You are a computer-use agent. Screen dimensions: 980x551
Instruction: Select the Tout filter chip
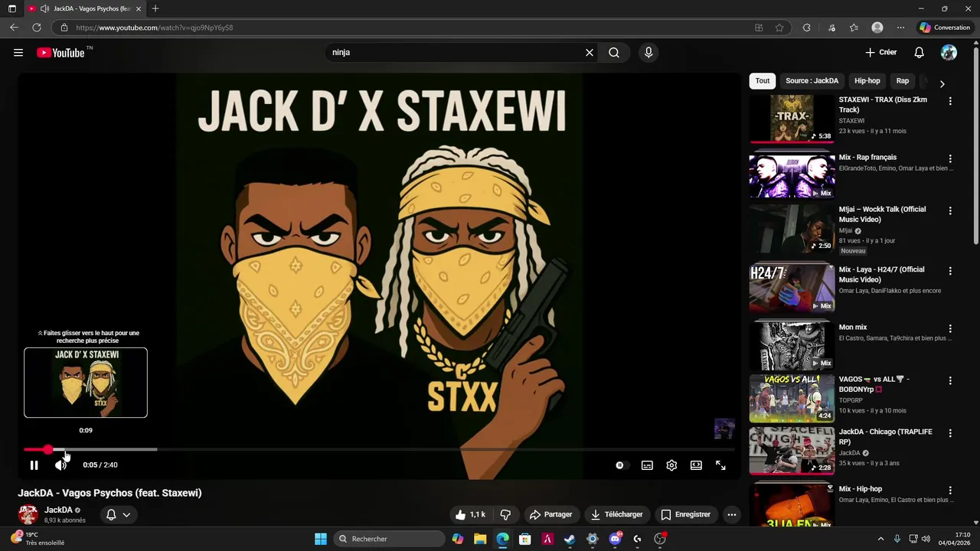[763, 81]
